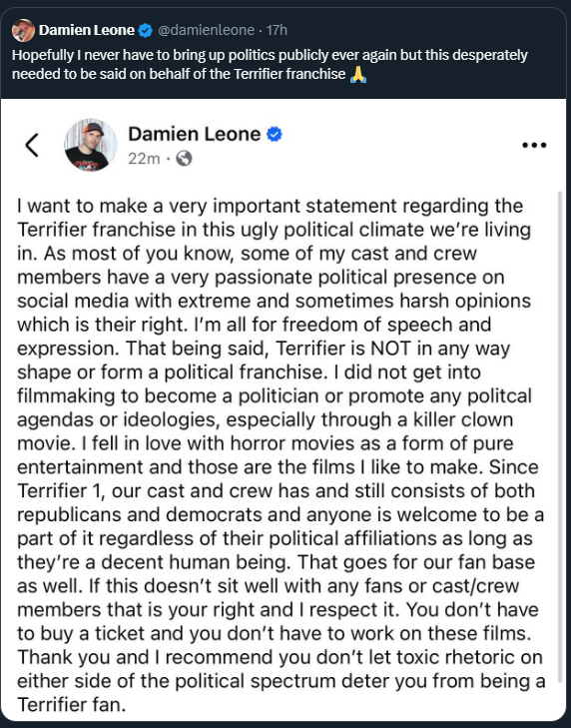
Task: Click the back arrow in the Facebook post
Action: click(x=32, y=146)
